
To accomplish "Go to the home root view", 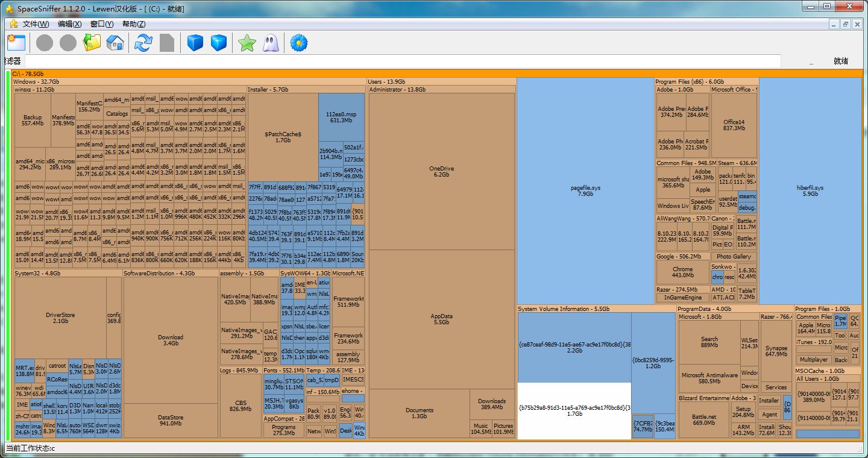I will pyautogui.click(x=115, y=43).
